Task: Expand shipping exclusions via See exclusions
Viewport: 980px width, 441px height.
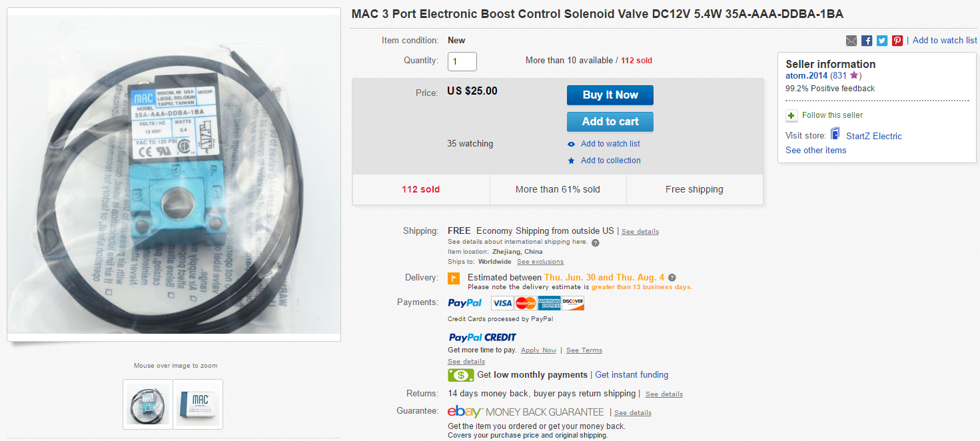Action: pyautogui.click(x=540, y=261)
